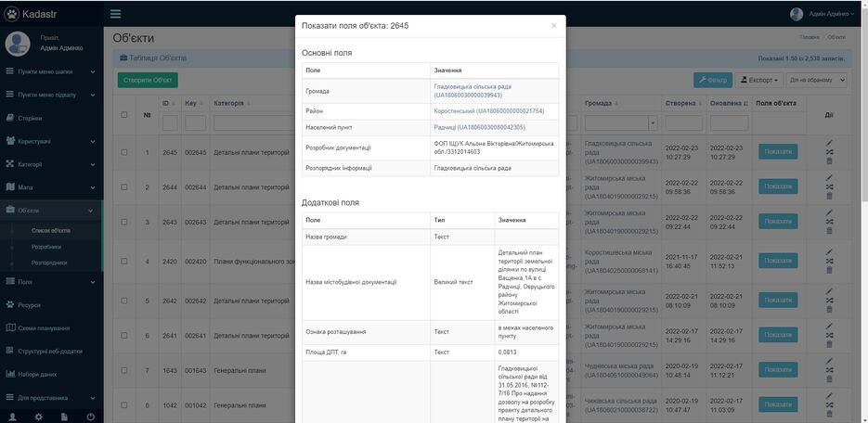Check the checkbox for row 2643
Screen dimensions: 868x423
(x=124, y=222)
